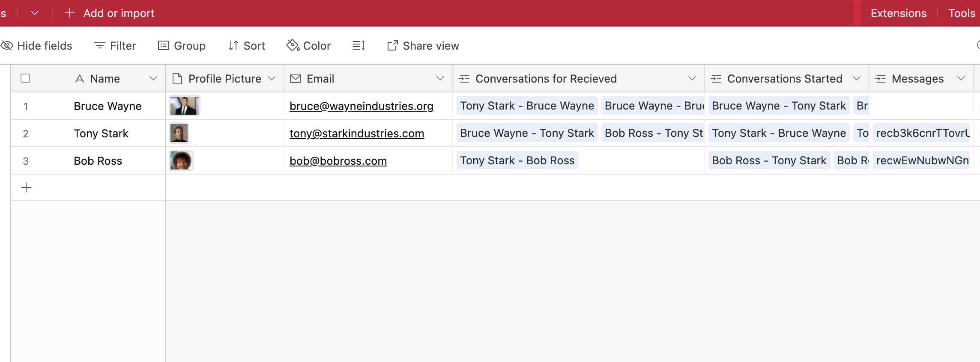Open the Profile Picture column dropdown

(272, 78)
